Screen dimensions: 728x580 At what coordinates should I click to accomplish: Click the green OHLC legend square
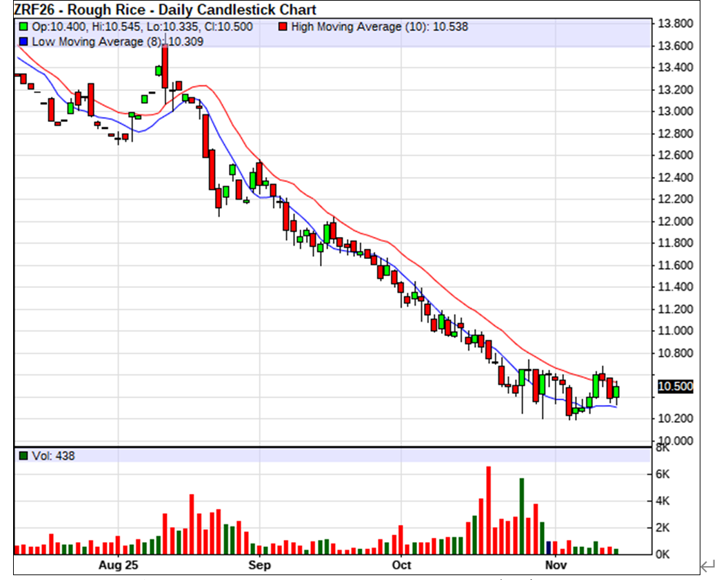coord(23,27)
